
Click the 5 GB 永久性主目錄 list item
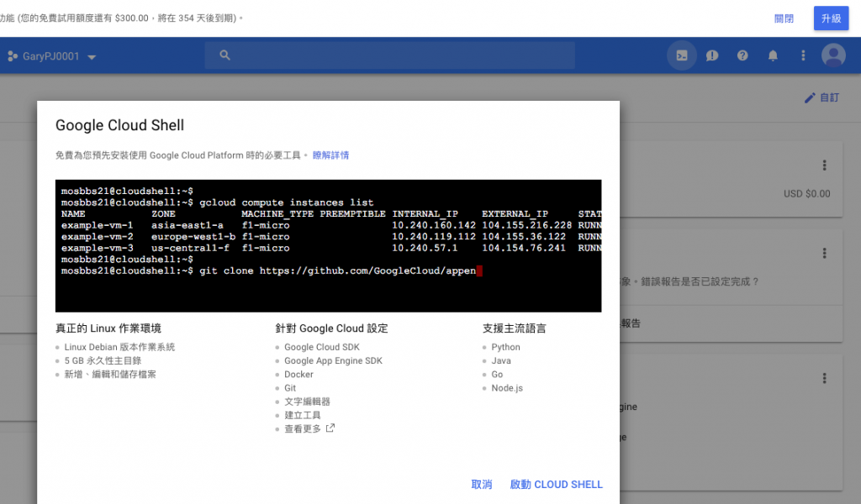(x=103, y=361)
